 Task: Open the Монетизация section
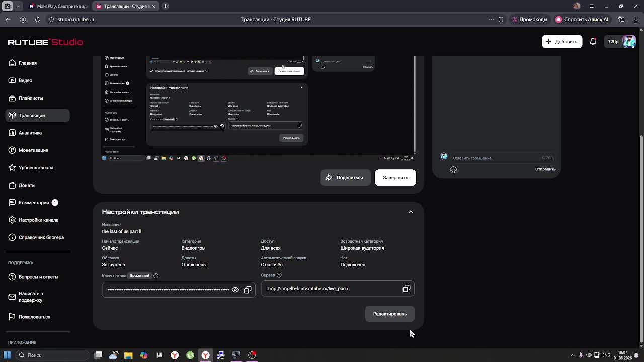[x=37, y=150]
